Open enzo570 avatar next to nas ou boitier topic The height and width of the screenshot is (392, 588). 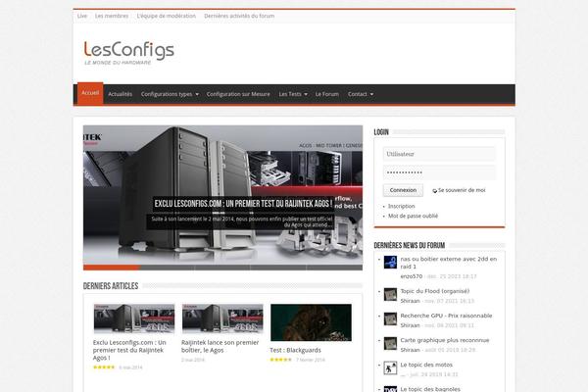click(390, 263)
